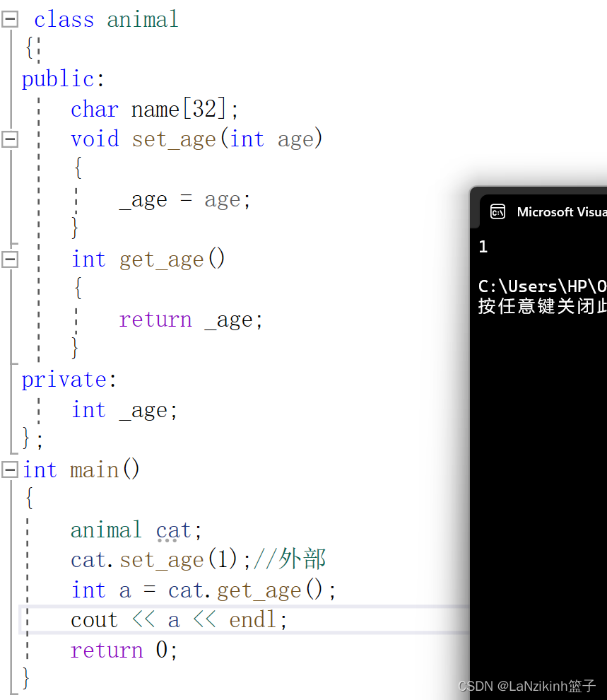The height and width of the screenshot is (700, 607).
Task: Collapse the class animal code block
Action: [x=10, y=19]
